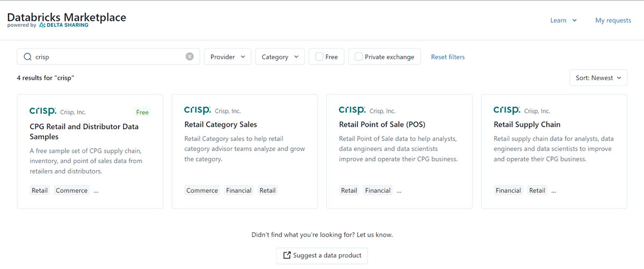Viewport: 644px width, 269px height.
Task: Go to My requests
Action: [x=613, y=20]
